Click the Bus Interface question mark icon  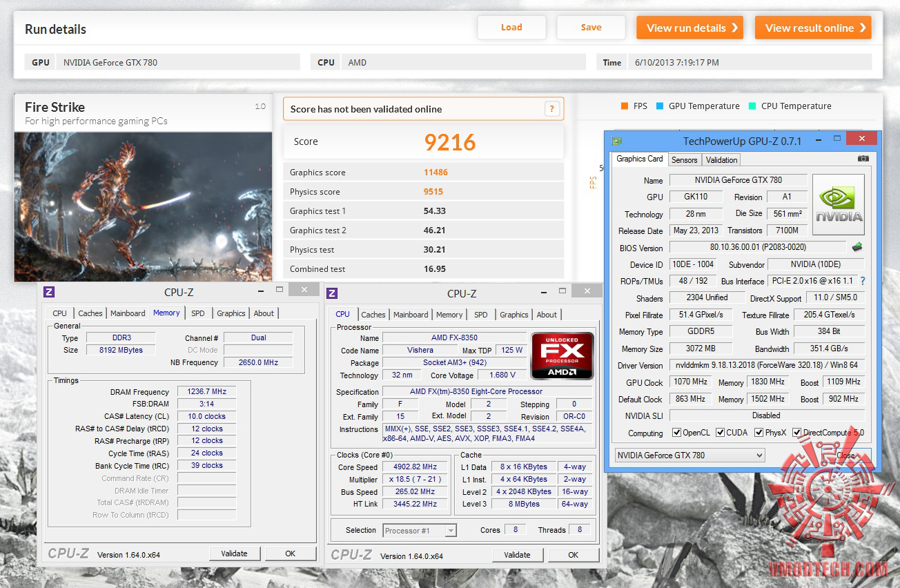pyautogui.click(x=862, y=281)
